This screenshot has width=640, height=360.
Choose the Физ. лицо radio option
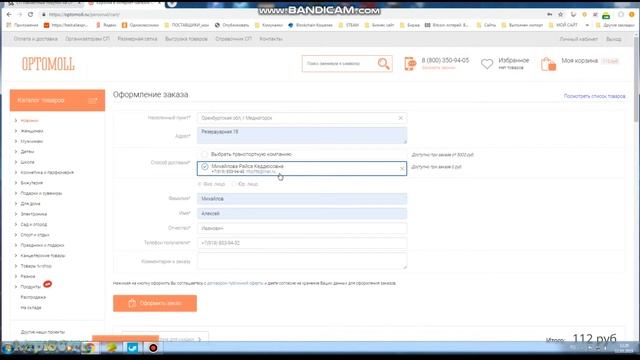(200, 184)
